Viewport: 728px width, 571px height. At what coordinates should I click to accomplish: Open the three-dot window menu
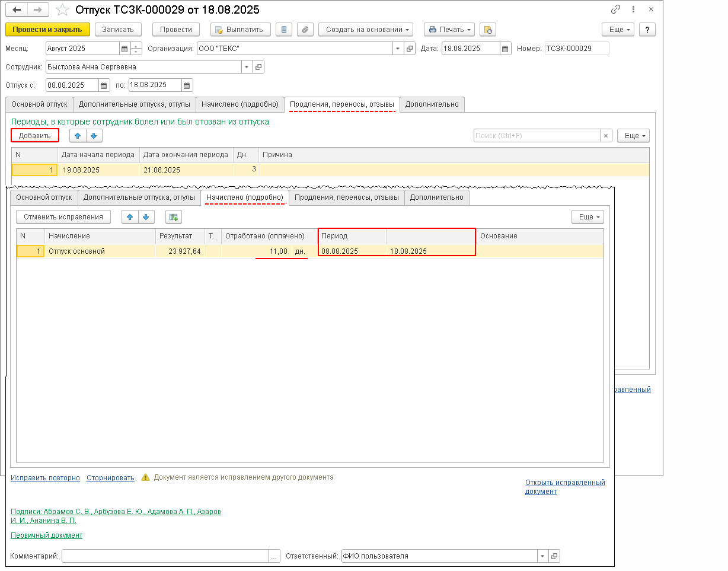634,10
